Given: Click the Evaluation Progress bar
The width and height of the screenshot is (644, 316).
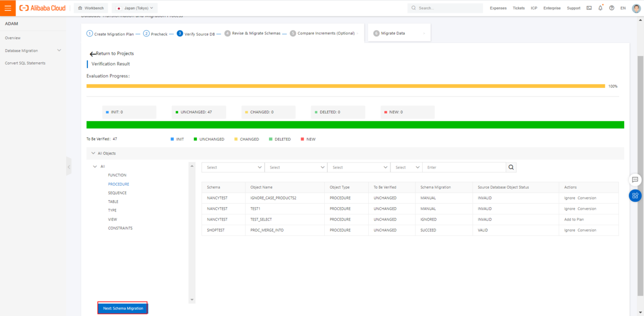Looking at the screenshot, I should [346, 86].
